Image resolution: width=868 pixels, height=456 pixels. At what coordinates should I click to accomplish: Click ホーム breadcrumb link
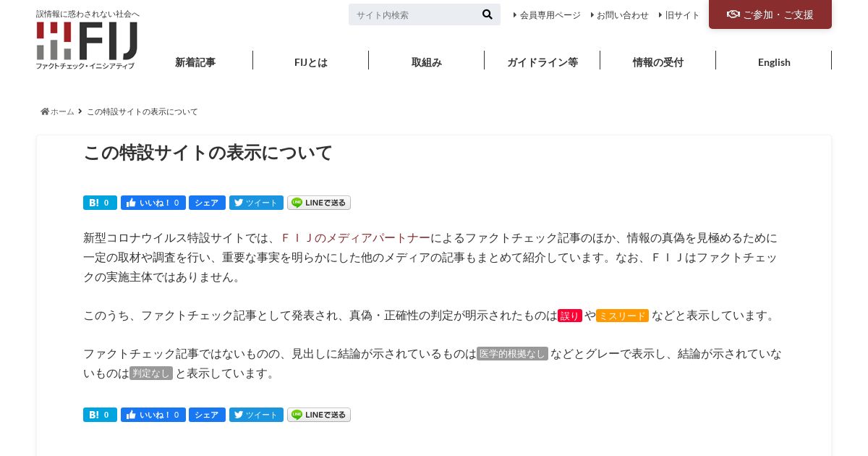[62, 111]
